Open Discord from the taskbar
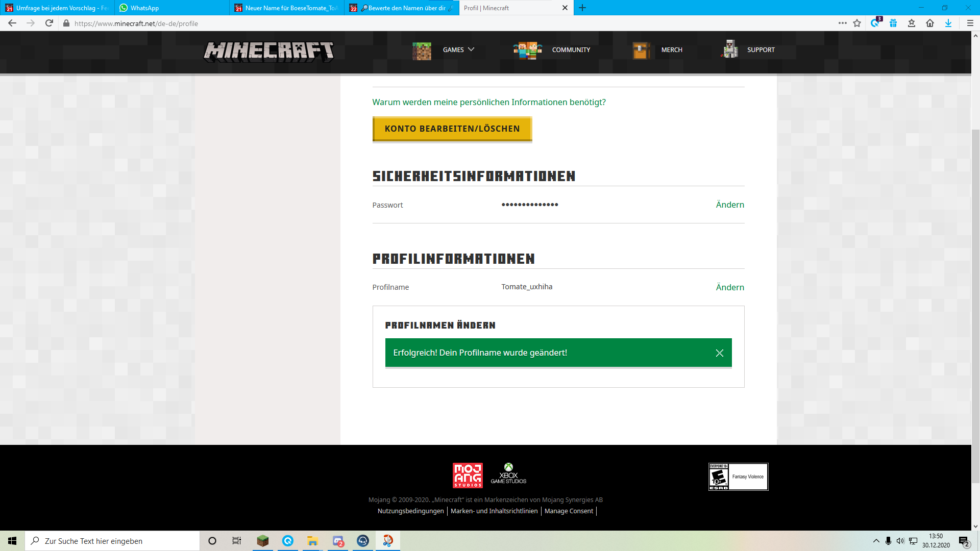Screen dimensions: 980x551 (x=338, y=541)
